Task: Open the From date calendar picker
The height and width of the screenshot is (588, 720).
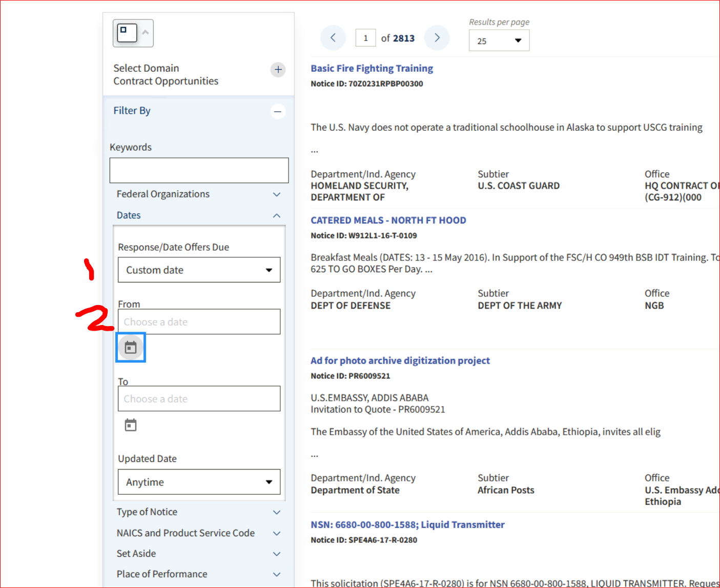Action: [x=131, y=348]
